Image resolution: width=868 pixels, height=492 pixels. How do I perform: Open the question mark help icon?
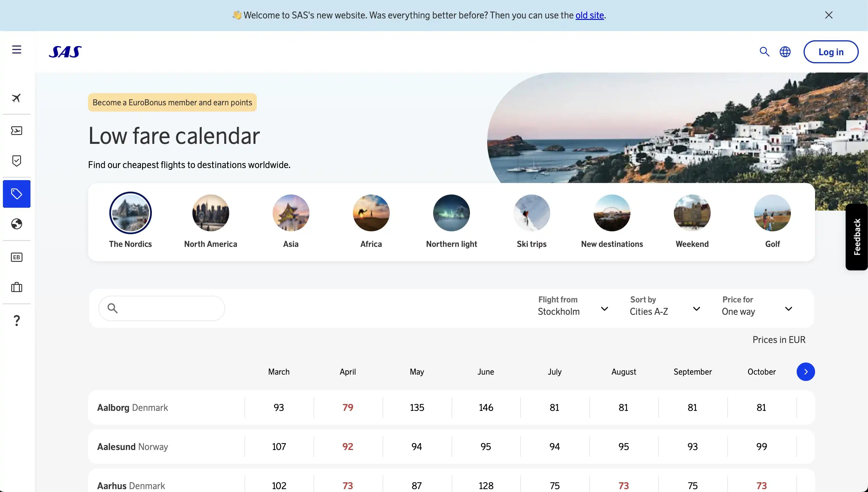(x=17, y=320)
